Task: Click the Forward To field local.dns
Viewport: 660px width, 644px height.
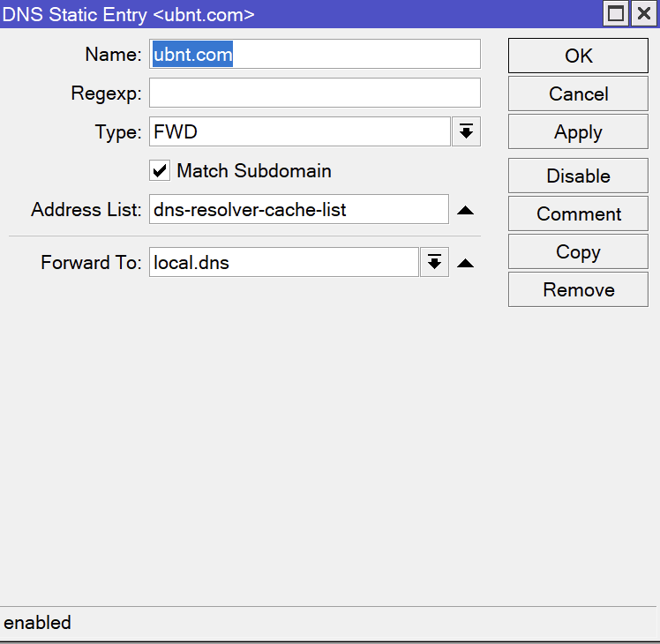Action: (283, 262)
